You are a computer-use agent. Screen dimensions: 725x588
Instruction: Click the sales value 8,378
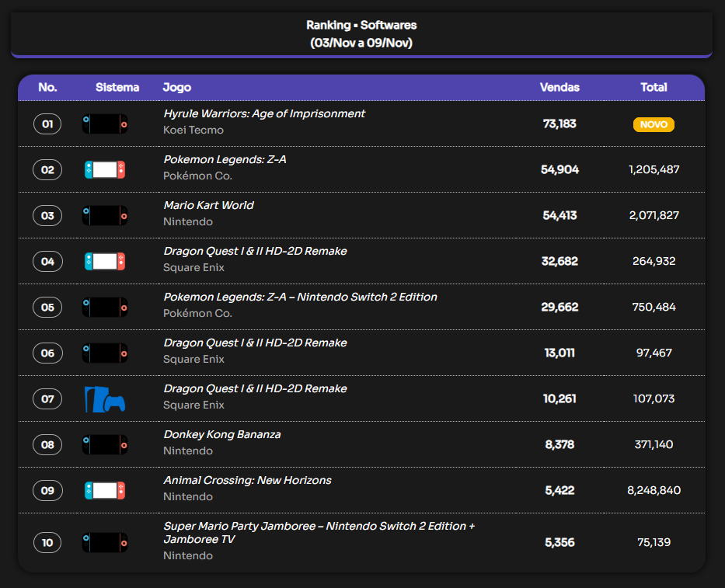coord(559,445)
